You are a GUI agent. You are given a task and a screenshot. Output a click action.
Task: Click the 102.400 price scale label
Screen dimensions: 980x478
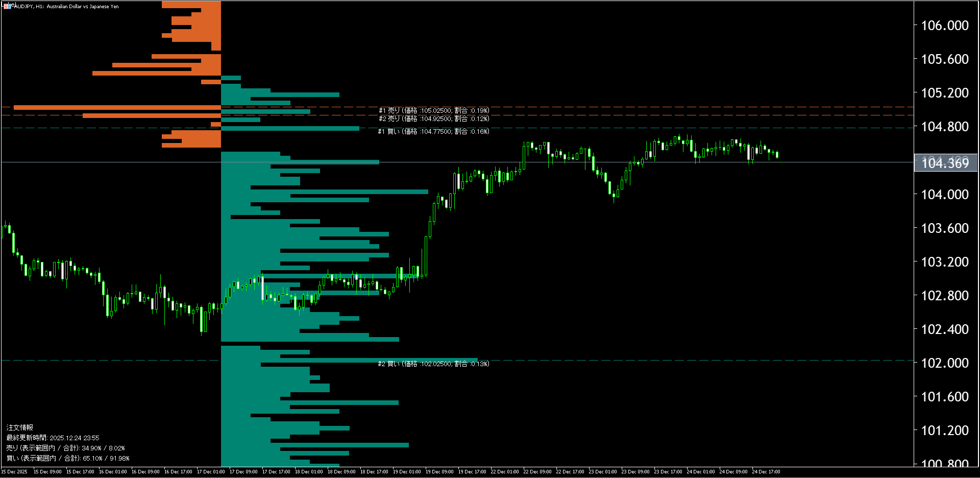click(x=945, y=329)
